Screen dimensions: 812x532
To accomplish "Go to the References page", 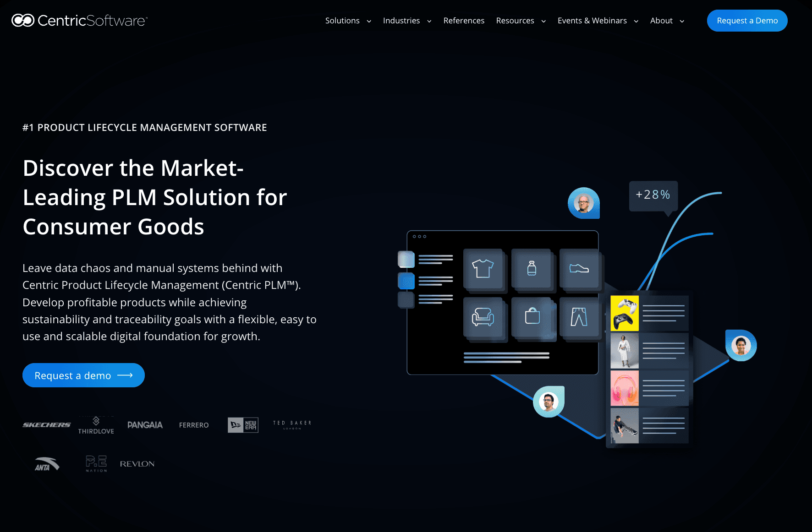I will [464, 21].
